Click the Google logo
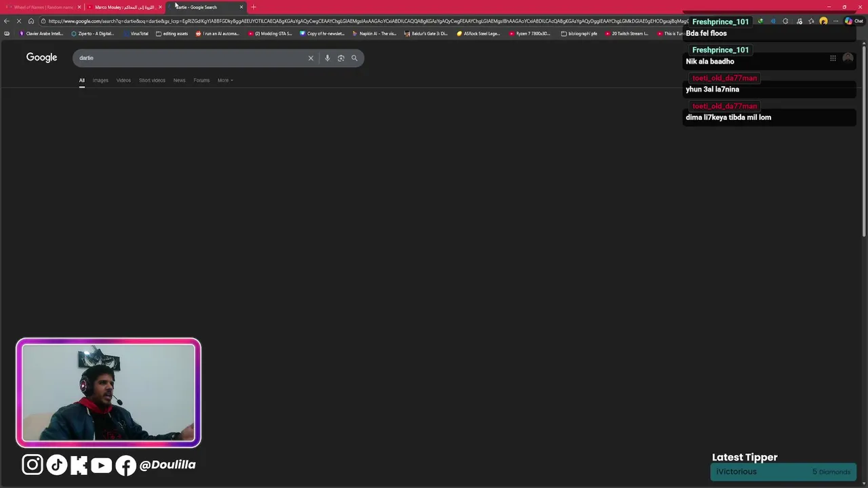Image resolution: width=868 pixels, height=488 pixels. [41, 58]
